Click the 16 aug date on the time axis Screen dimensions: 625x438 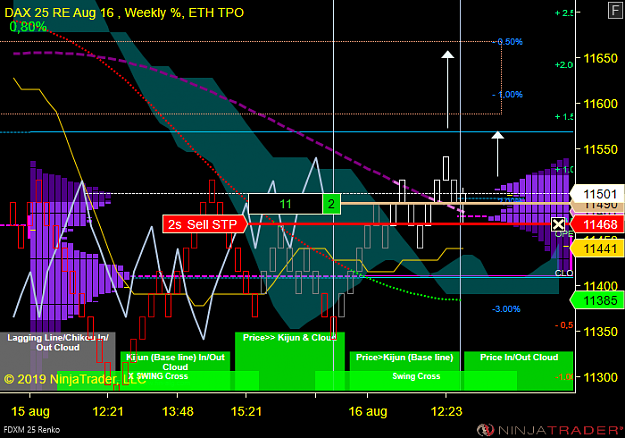(368, 411)
